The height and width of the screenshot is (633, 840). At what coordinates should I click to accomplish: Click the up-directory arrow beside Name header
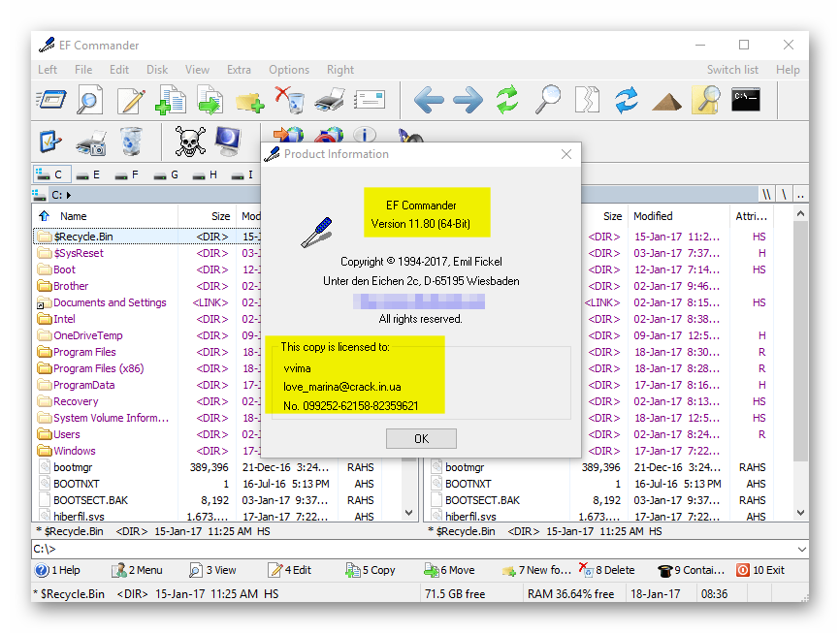tap(44, 216)
